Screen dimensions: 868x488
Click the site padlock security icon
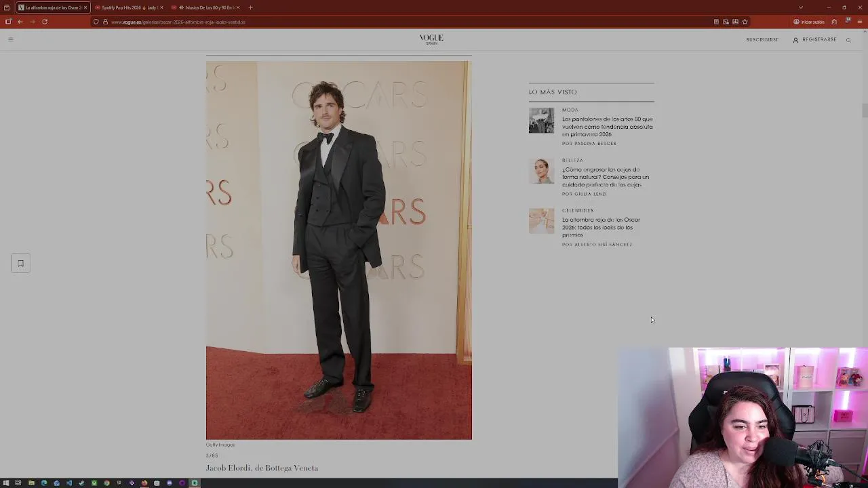(105, 22)
